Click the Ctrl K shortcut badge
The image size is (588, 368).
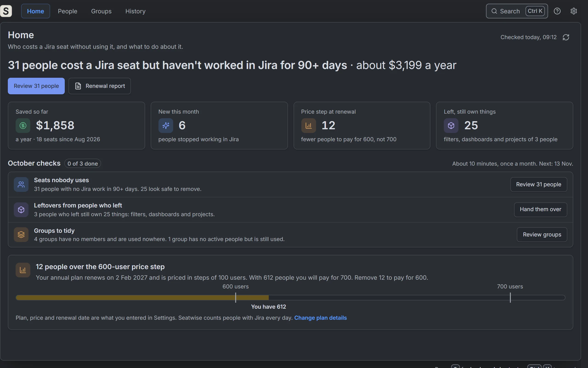pyautogui.click(x=535, y=11)
